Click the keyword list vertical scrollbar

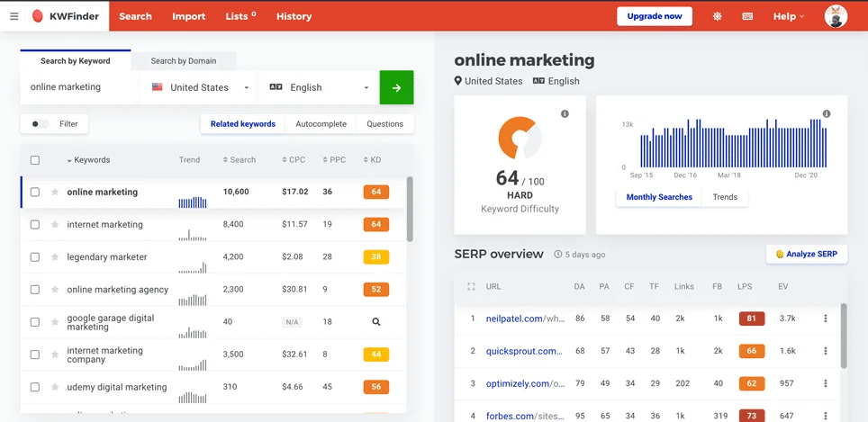[410, 209]
